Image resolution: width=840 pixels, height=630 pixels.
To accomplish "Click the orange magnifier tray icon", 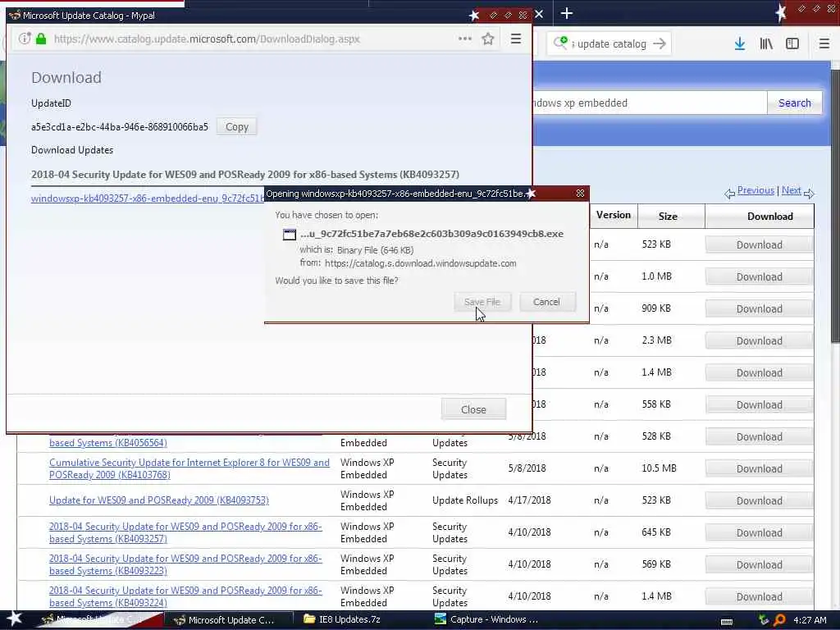I will point(779,620).
